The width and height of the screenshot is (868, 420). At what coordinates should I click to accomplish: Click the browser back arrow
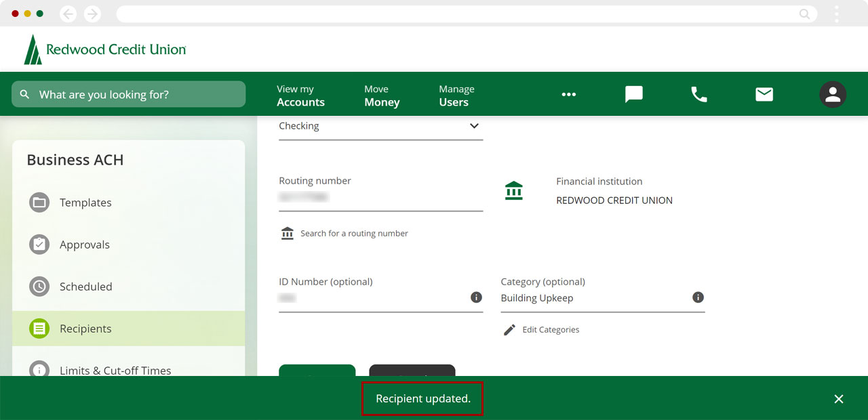68,14
